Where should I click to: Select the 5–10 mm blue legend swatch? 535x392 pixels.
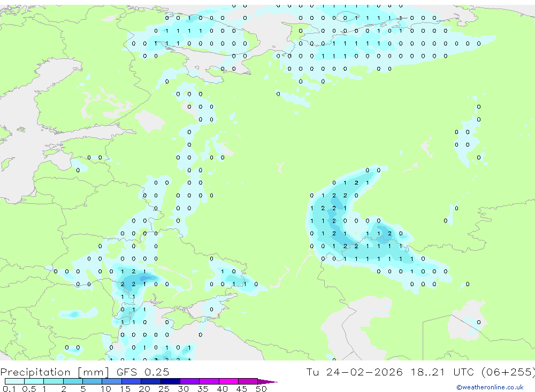[93, 381]
